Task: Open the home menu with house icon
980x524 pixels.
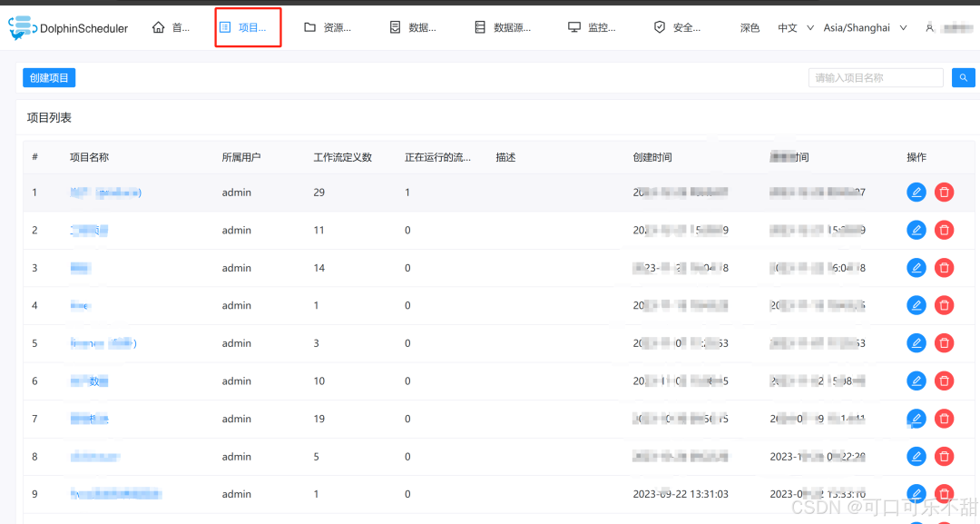Action: (x=171, y=27)
